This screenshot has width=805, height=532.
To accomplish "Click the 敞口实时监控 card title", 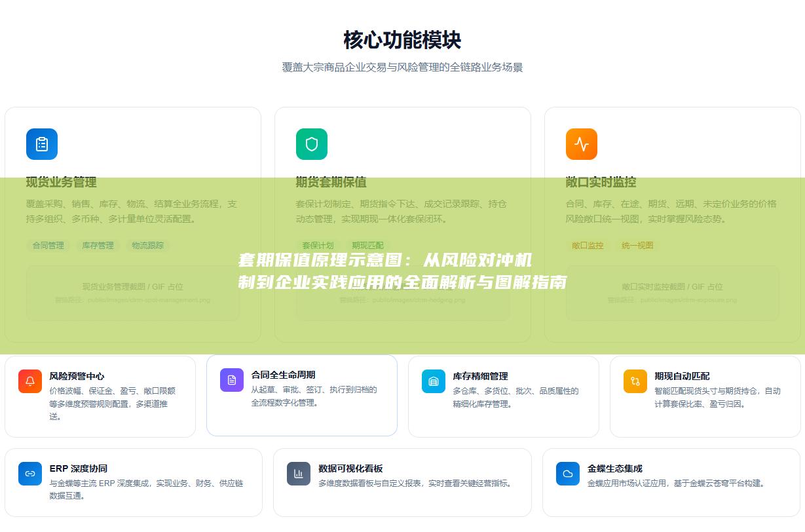I will tap(601, 182).
